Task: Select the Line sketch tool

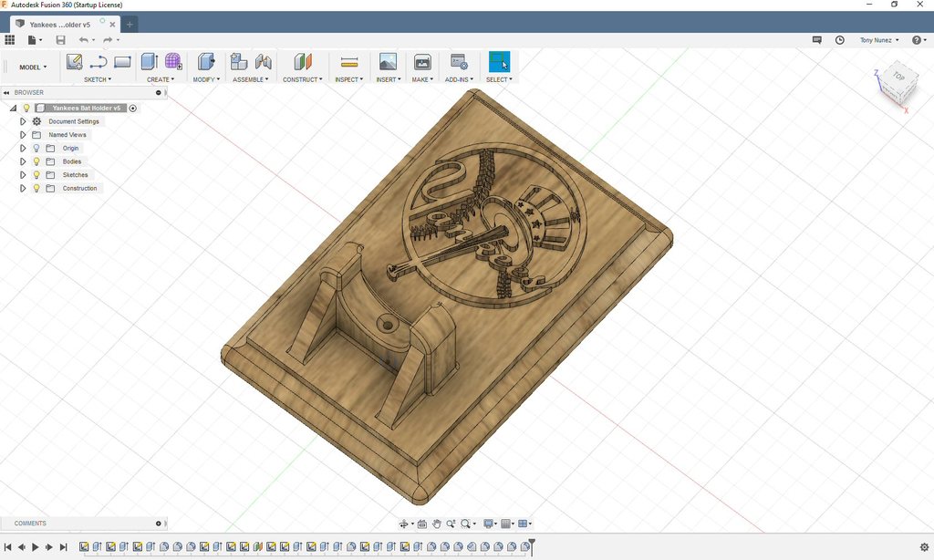Action: [99, 62]
